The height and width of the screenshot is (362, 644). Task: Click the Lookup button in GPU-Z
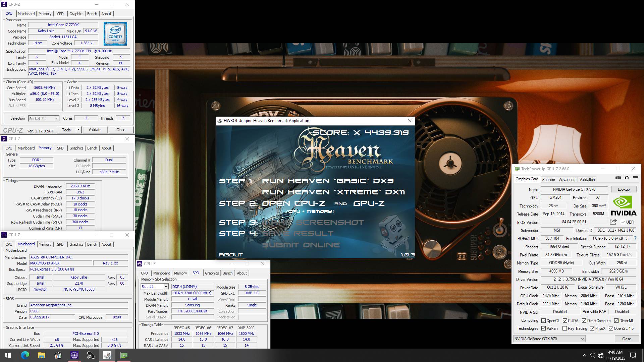(x=624, y=189)
